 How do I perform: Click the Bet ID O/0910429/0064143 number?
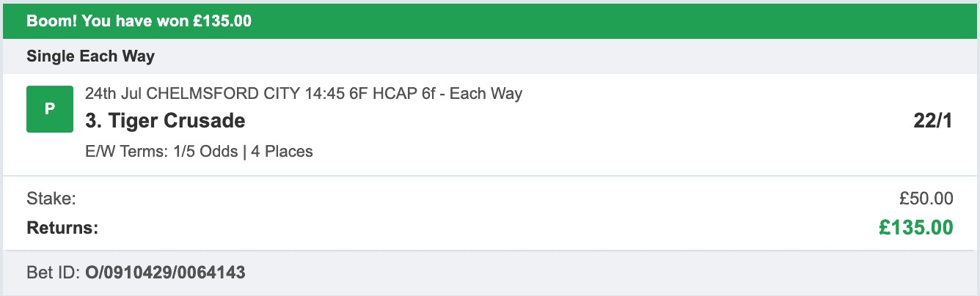pos(165,273)
